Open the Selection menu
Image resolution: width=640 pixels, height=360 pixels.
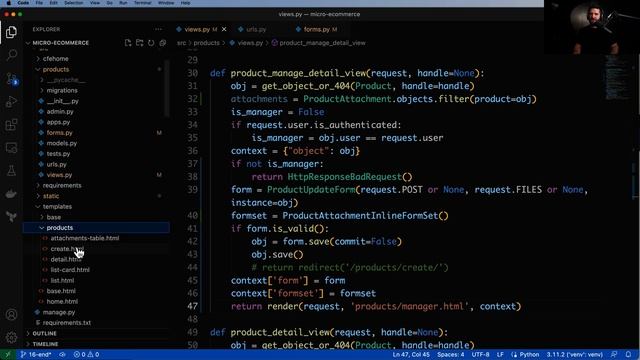[x=73, y=3]
